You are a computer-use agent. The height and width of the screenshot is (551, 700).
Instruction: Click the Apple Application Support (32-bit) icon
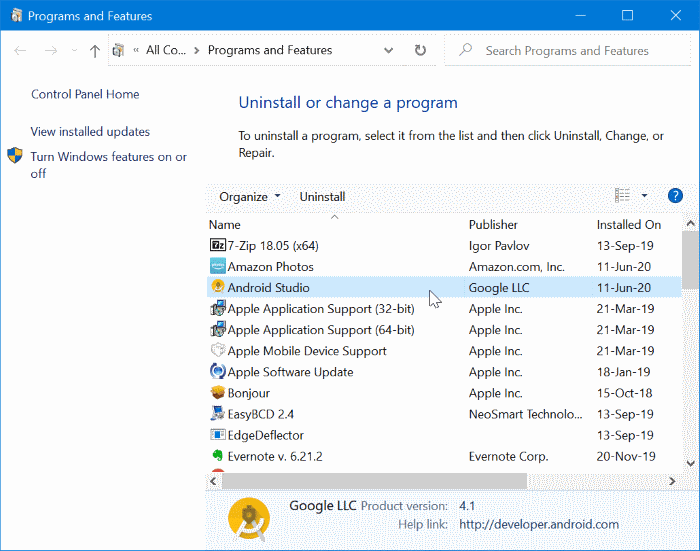coord(217,308)
